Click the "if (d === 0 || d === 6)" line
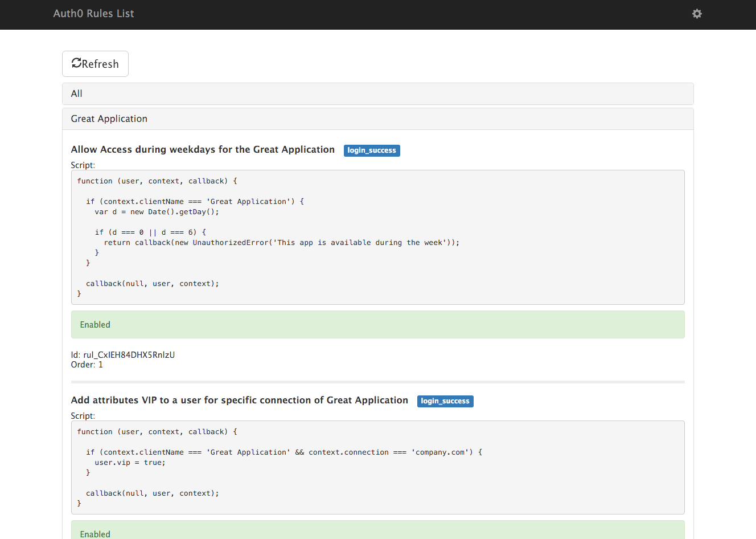The height and width of the screenshot is (539, 756). pyautogui.click(x=150, y=232)
